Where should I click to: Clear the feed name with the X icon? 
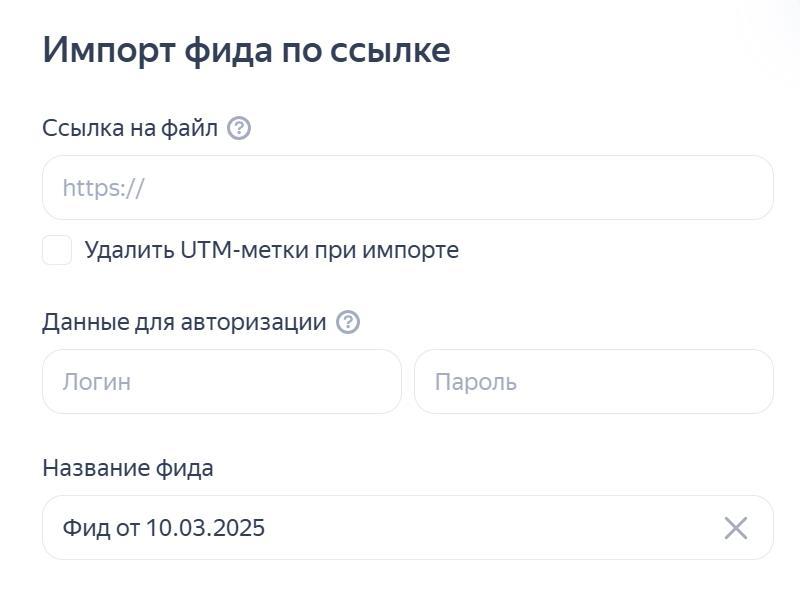coord(736,528)
